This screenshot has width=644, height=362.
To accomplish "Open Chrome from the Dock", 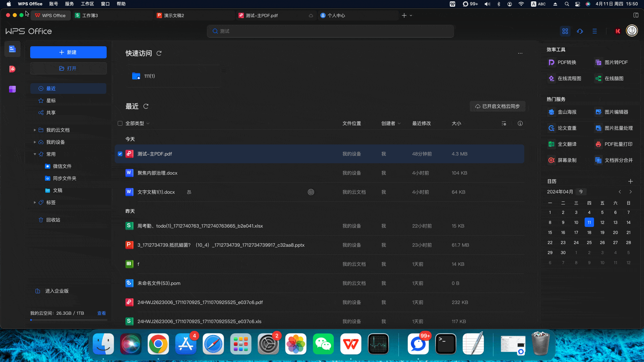I will (158, 344).
